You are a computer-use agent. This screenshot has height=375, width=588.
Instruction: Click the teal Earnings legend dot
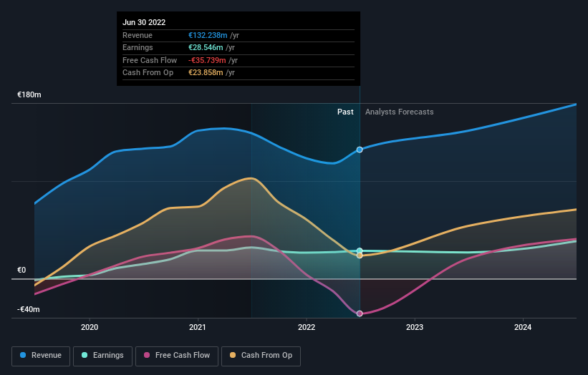coord(85,355)
